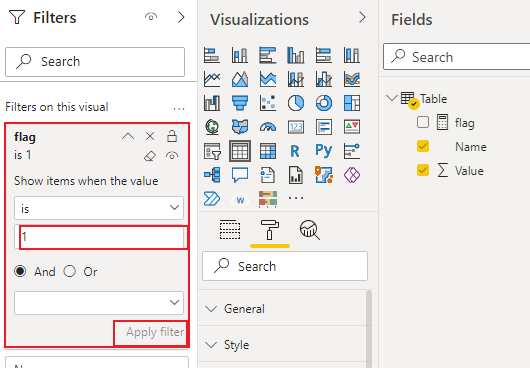Select the Python visual

pos(323,151)
